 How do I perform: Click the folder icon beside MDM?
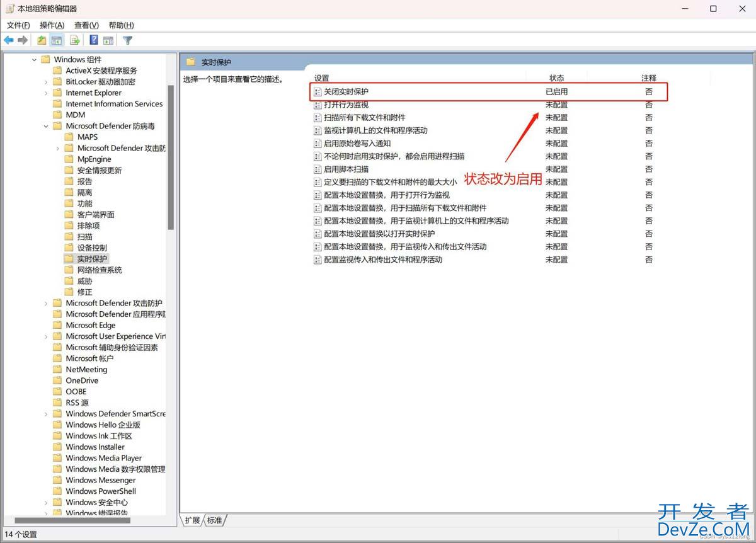[x=58, y=115]
